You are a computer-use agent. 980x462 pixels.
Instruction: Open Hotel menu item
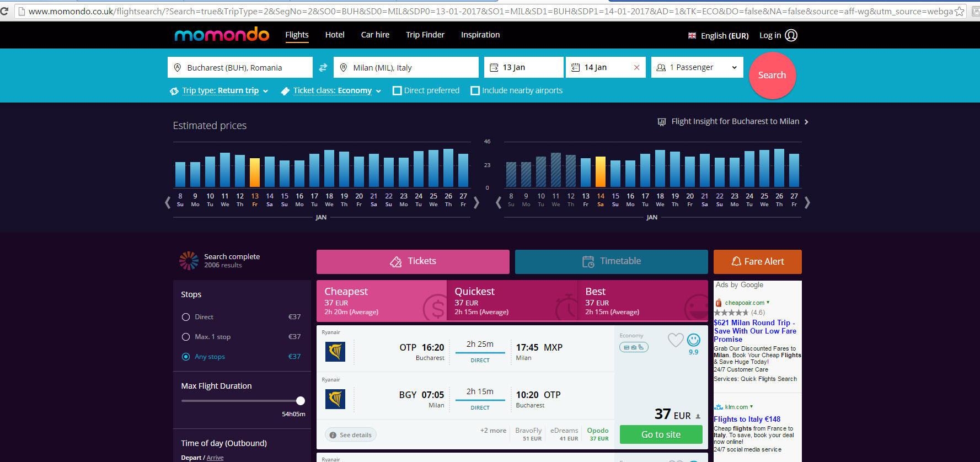(335, 35)
